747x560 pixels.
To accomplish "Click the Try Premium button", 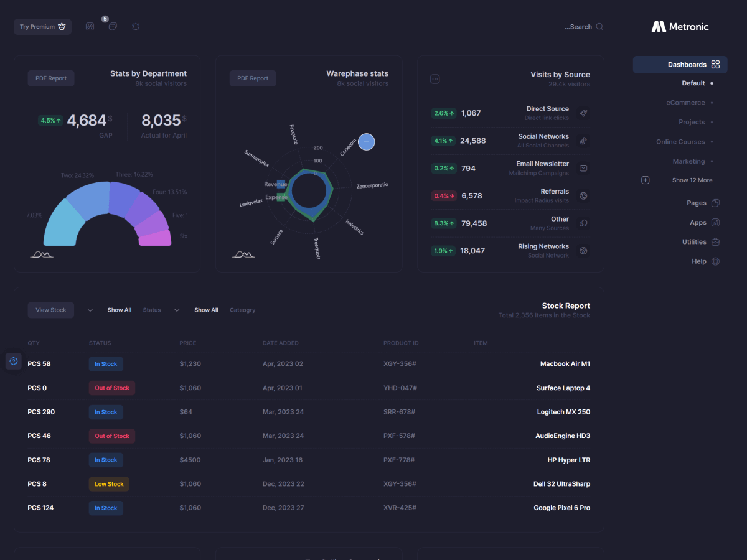I will pyautogui.click(x=42, y=27).
